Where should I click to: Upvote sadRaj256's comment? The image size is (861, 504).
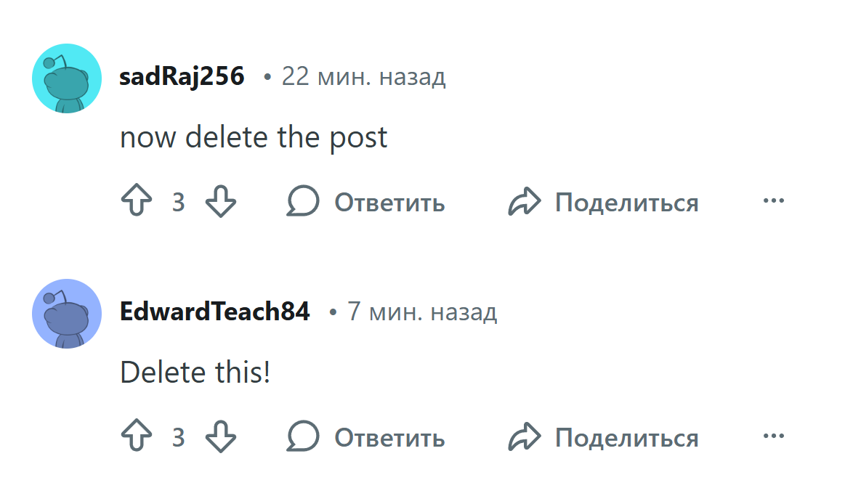136,201
